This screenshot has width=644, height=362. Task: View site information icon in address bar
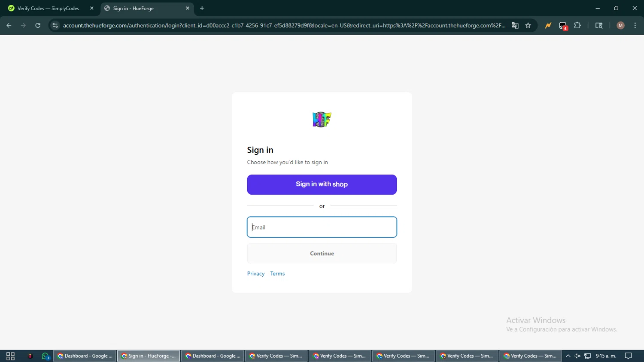tap(55, 25)
